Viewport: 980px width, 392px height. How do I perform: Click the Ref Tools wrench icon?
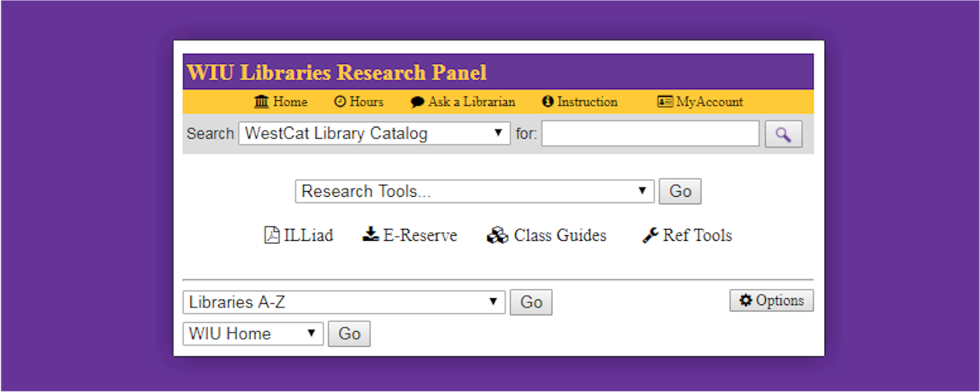pyautogui.click(x=650, y=236)
